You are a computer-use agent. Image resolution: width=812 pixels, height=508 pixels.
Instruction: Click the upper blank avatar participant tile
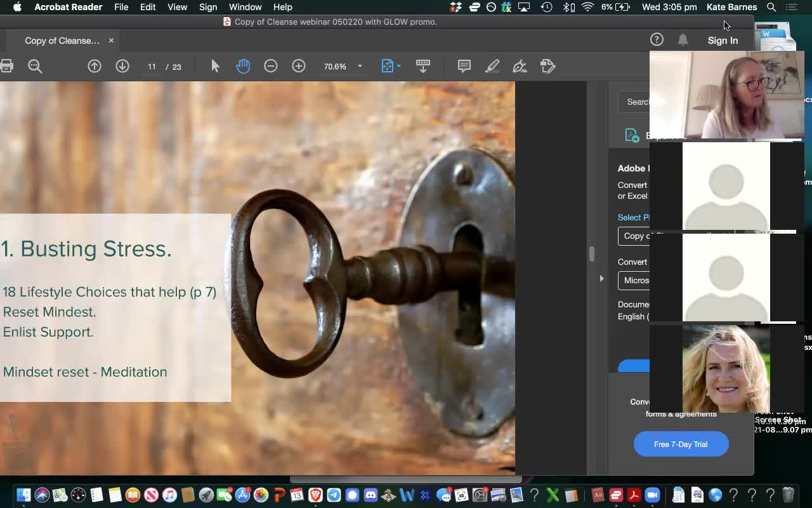(726, 187)
